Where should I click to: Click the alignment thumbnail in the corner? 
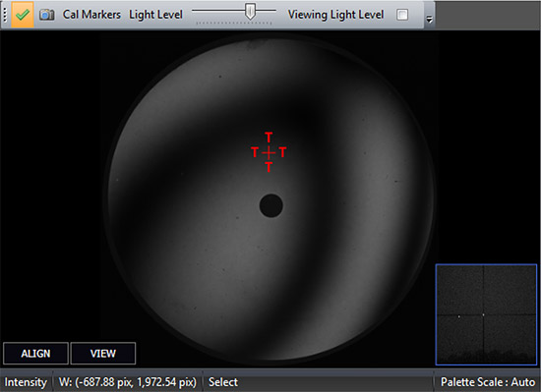coord(486,314)
